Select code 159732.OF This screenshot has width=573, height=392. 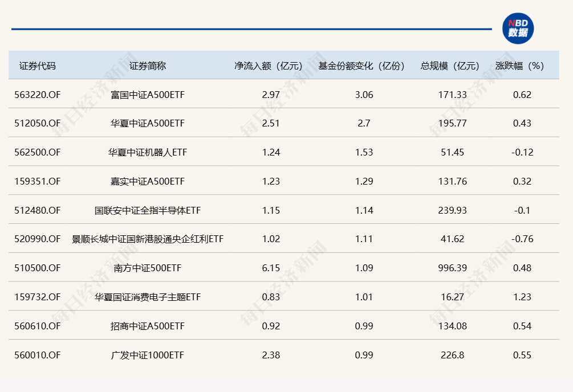pyautogui.click(x=37, y=297)
